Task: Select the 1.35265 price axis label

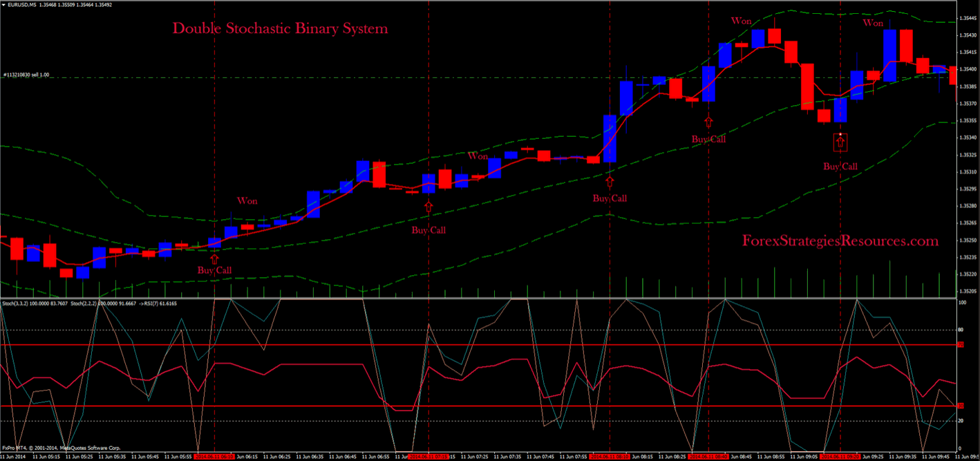Action: [968, 223]
